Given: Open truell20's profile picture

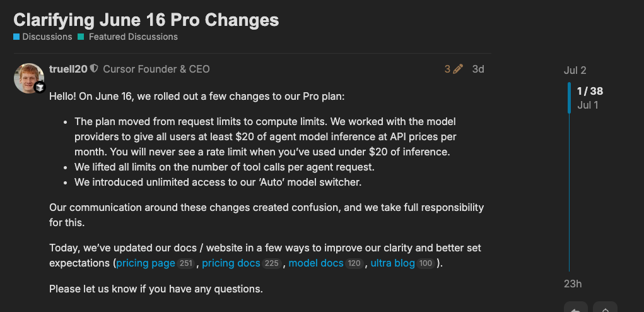Looking at the screenshot, I should tap(29, 78).
